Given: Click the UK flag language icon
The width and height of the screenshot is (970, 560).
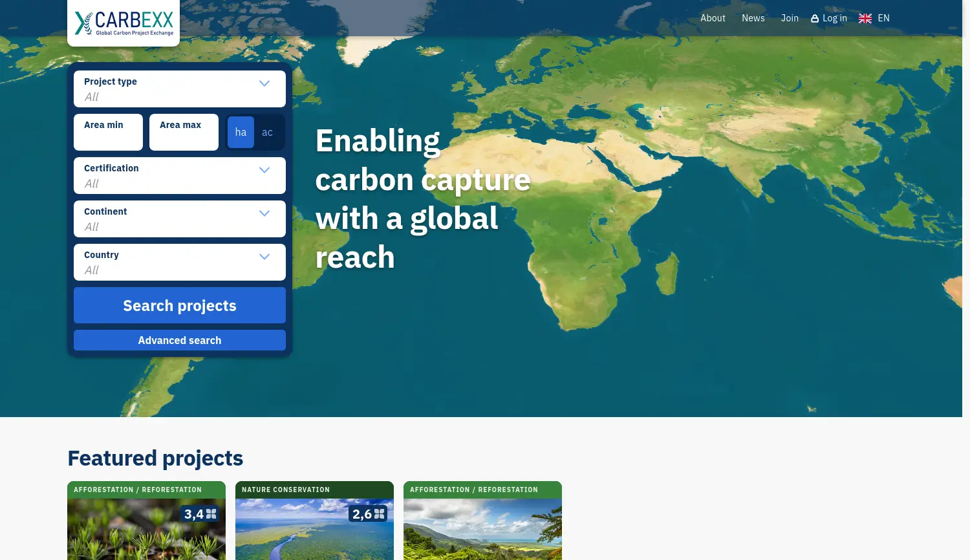Looking at the screenshot, I should [x=865, y=19].
